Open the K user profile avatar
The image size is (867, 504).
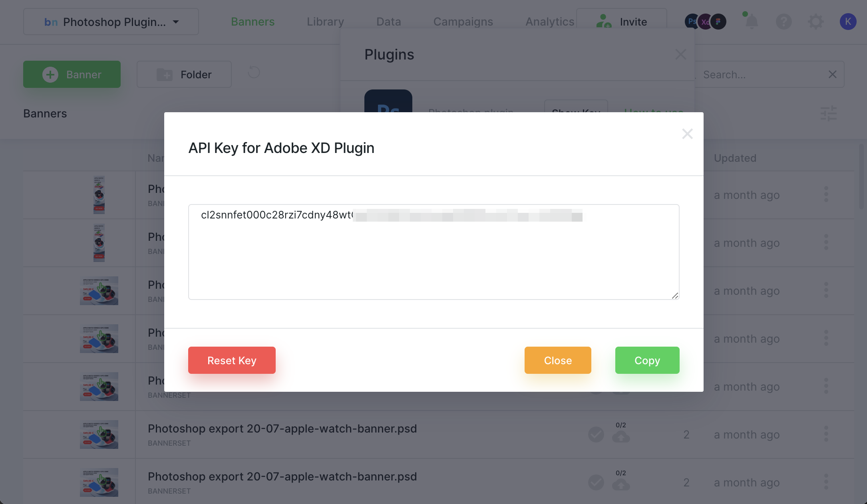848,22
